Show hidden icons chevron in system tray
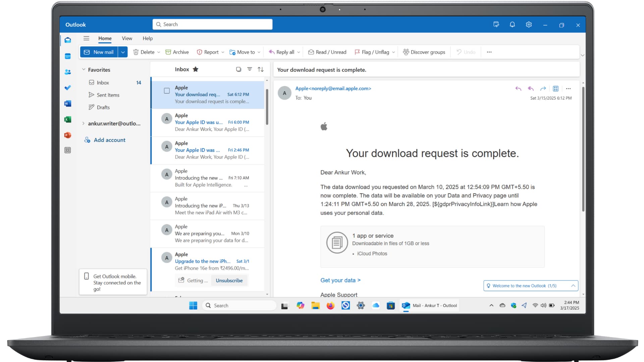The image size is (644, 362). [491, 305]
